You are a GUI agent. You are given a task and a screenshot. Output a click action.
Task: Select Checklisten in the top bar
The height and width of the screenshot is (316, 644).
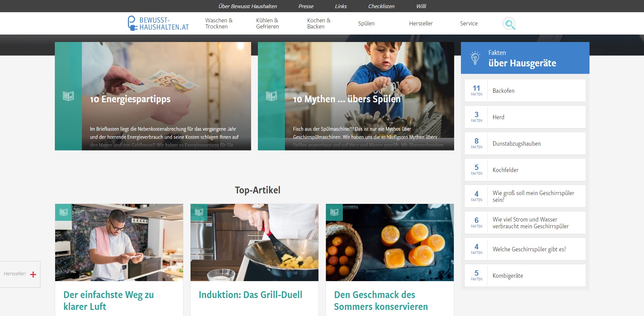(381, 6)
